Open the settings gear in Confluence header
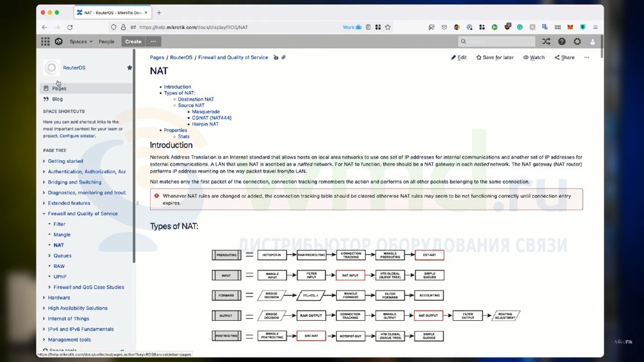 (x=577, y=41)
